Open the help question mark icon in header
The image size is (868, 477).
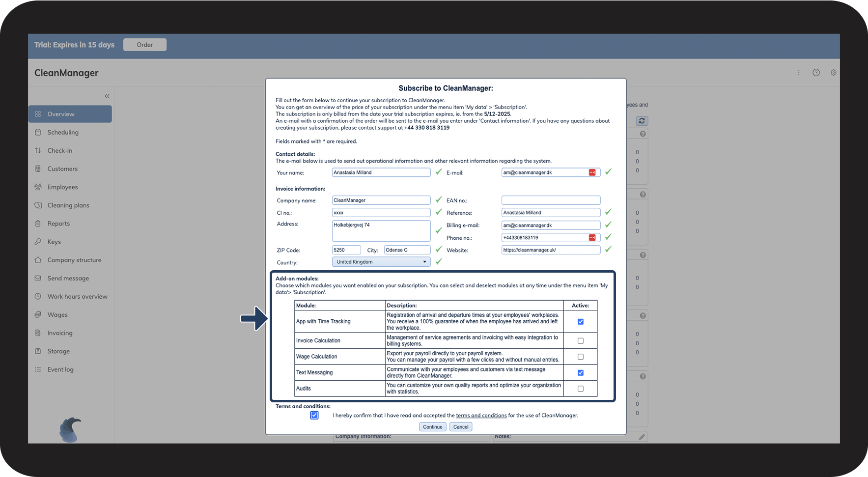tap(816, 73)
